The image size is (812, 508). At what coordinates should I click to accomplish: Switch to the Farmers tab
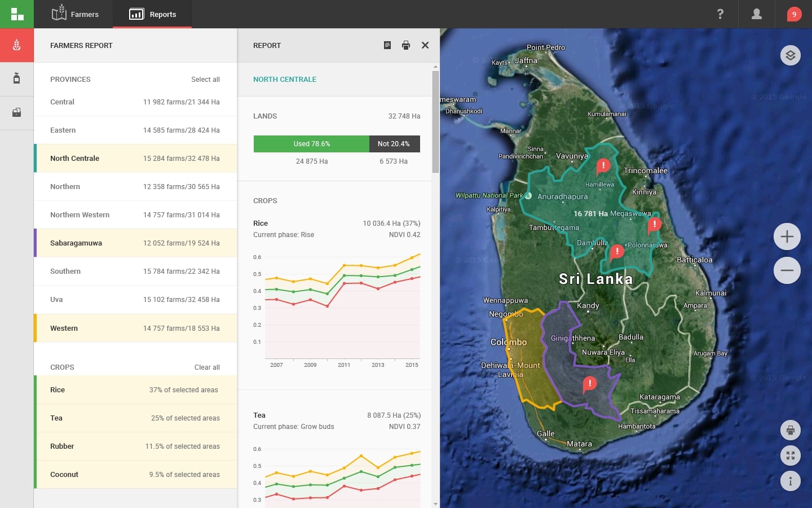pyautogui.click(x=75, y=14)
